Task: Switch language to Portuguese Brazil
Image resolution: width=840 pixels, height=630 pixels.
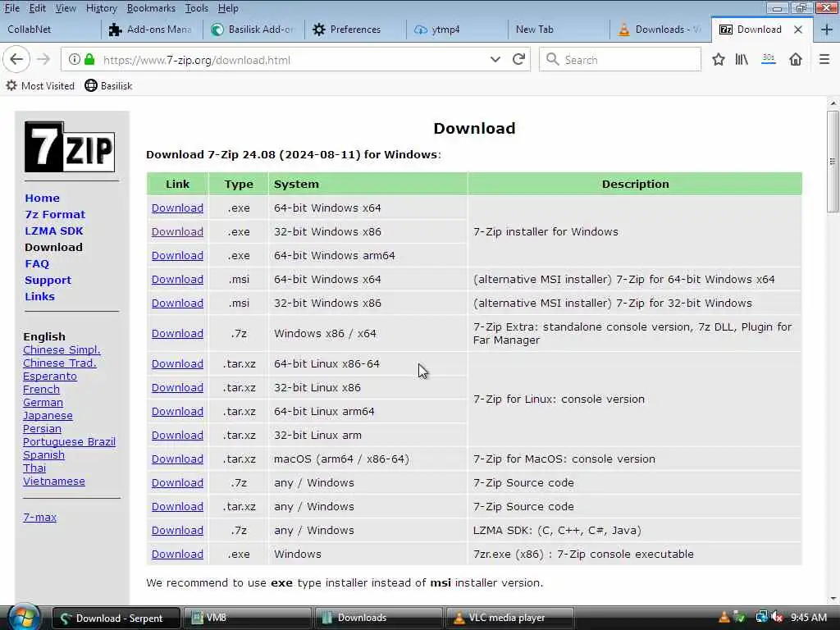Action: [x=69, y=441]
